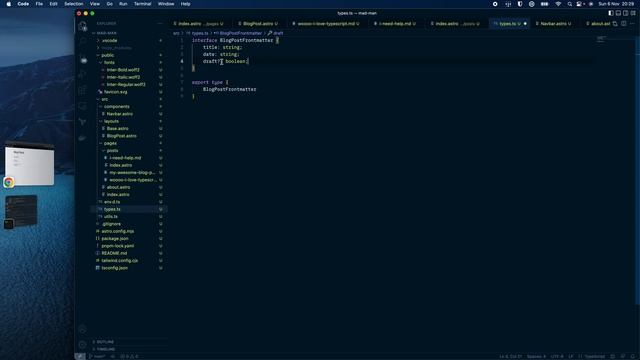Screen dimensions: 640x360
Task: Open the Explorer view in activity bar
Action: 82,27
